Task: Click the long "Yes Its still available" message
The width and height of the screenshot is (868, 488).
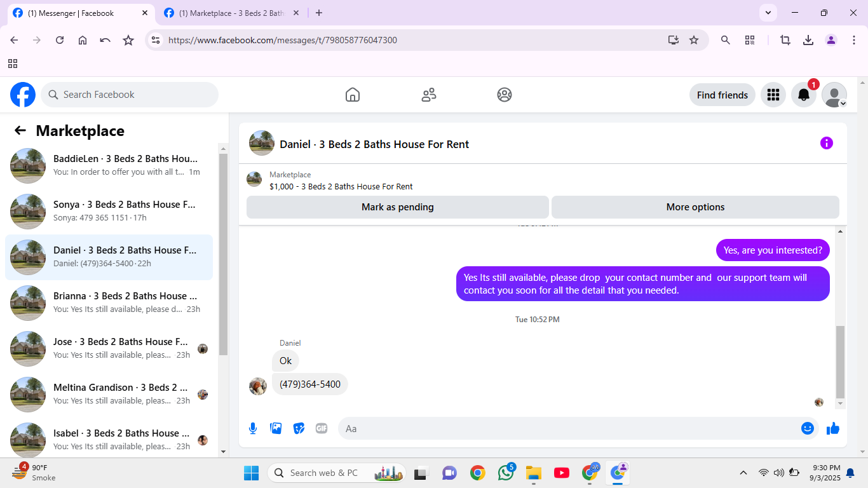Action: click(x=643, y=284)
